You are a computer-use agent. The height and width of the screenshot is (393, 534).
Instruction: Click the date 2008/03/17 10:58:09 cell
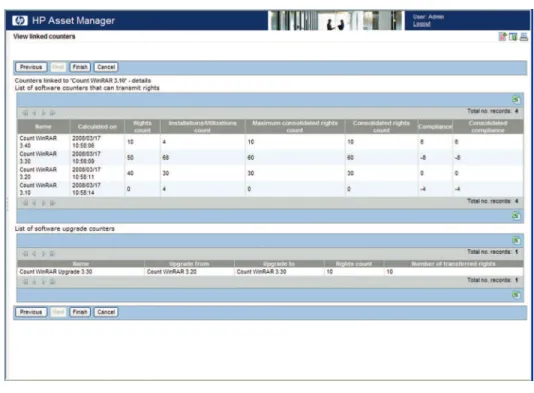tap(87, 157)
